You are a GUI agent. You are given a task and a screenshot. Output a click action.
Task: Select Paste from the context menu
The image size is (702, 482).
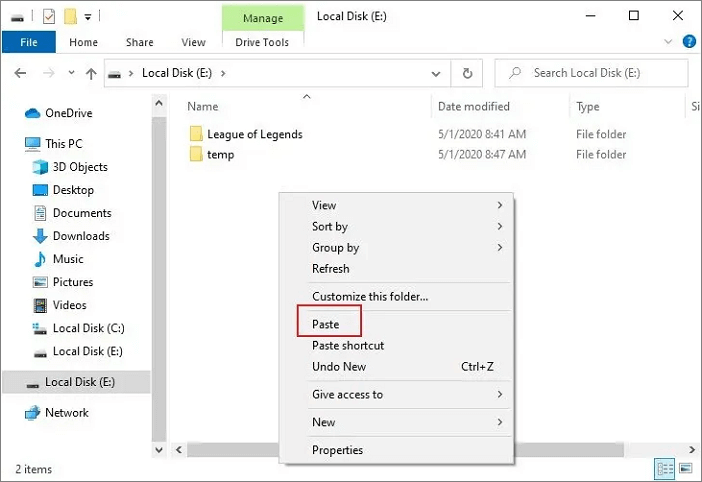326,324
